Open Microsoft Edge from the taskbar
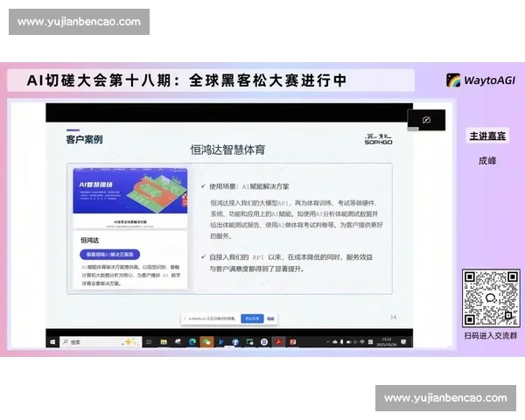The height and width of the screenshot is (420, 525). click(192, 342)
